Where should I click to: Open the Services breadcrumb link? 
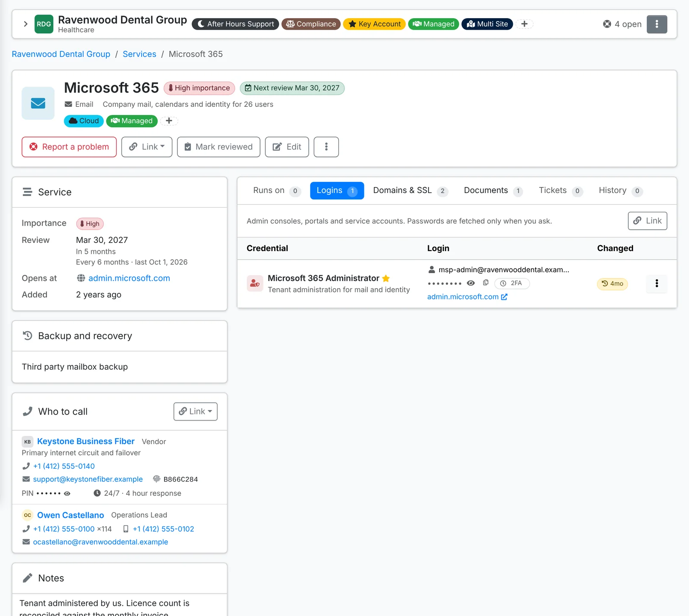click(x=140, y=54)
